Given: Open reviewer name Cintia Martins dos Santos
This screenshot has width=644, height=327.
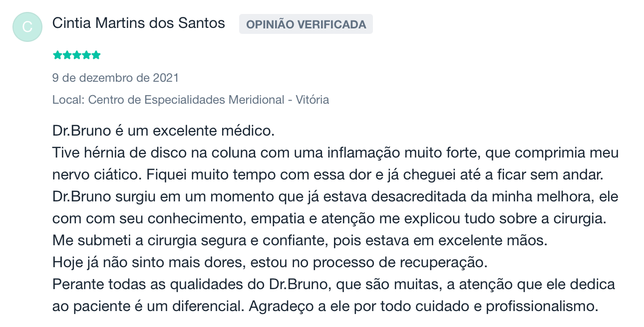Looking at the screenshot, I should pyautogui.click(x=139, y=23).
